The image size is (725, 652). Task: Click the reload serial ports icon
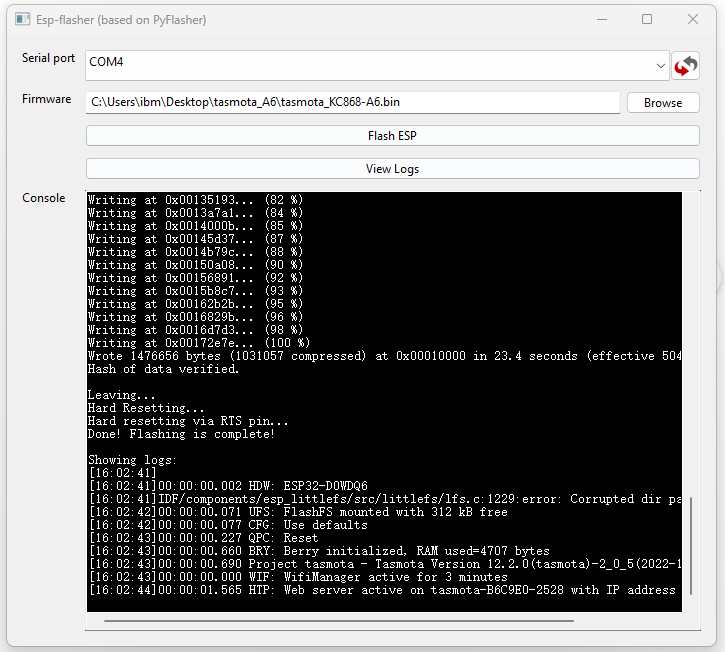pyautogui.click(x=685, y=66)
